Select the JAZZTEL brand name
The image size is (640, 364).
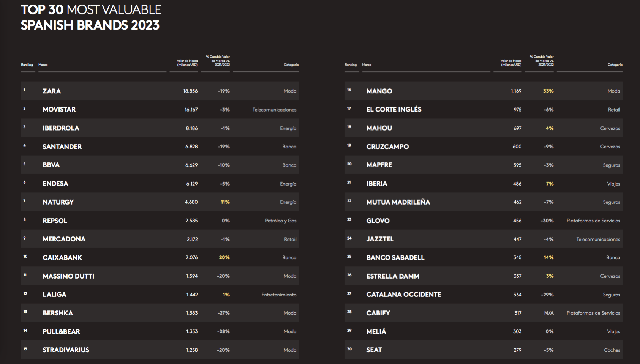380,239
